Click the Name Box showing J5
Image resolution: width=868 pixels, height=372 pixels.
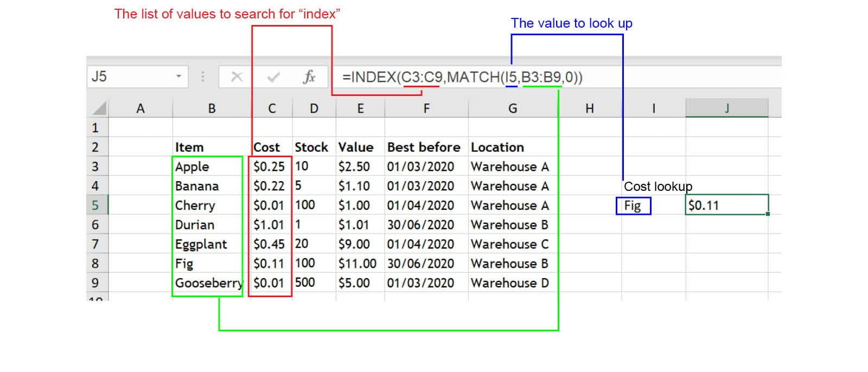point(130,76)
